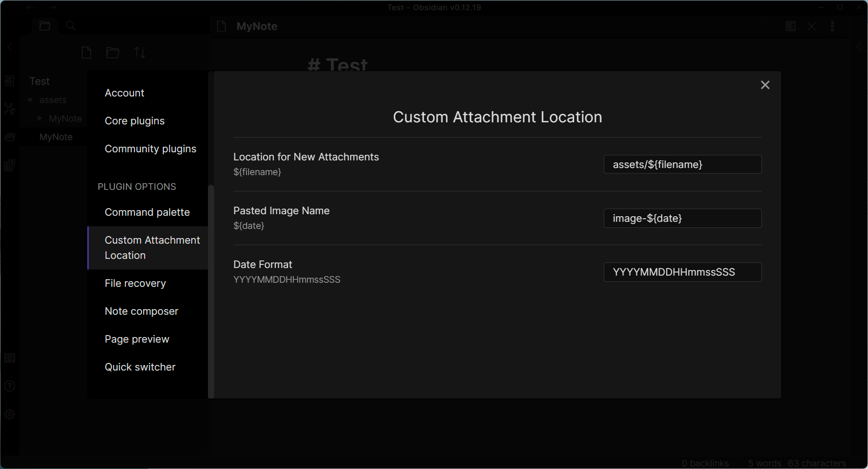Click the settings sidebar scrollbar
The width and height of the screenshot is (868, 469).
tap(211, 291)
